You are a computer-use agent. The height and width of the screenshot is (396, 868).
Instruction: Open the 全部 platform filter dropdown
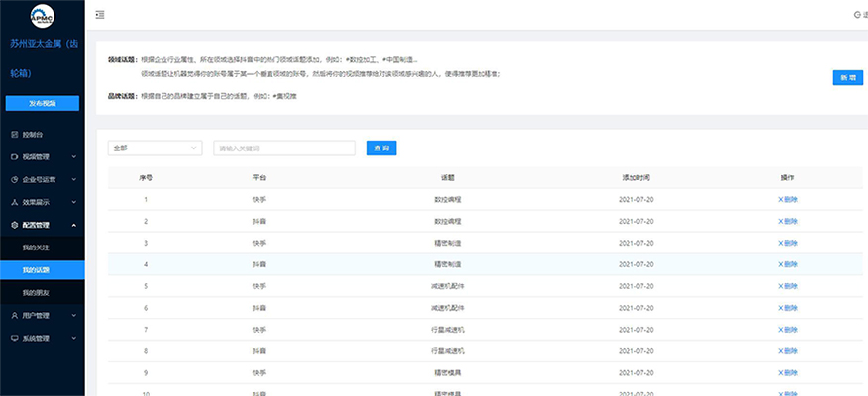pos(155,148)
